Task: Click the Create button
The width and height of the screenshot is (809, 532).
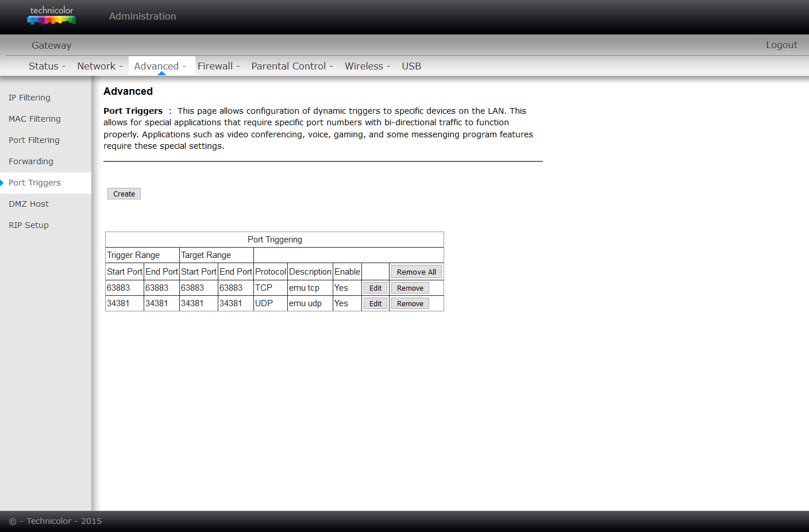Action: tap(124, 194)
